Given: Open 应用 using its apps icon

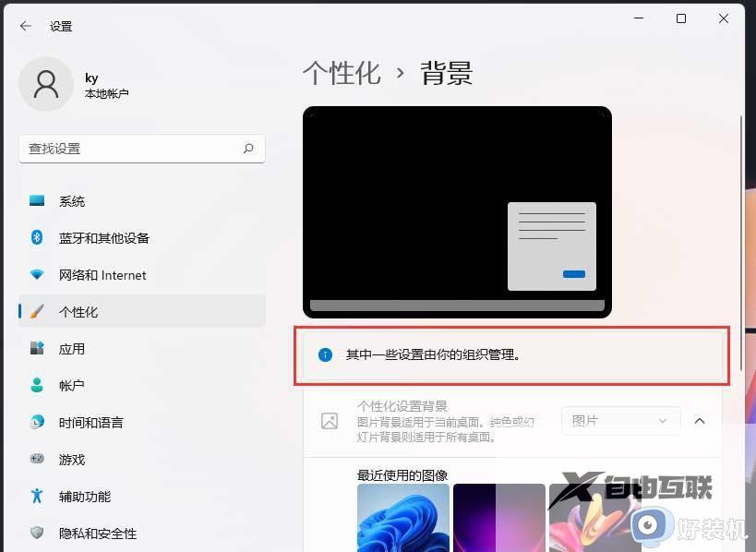Looking at the screenshot, I should click(x=37, y=348).
